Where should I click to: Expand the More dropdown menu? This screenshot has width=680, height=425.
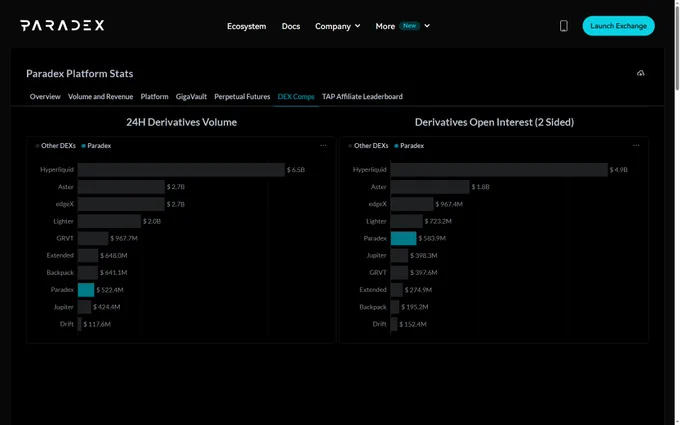click(402, 26)
